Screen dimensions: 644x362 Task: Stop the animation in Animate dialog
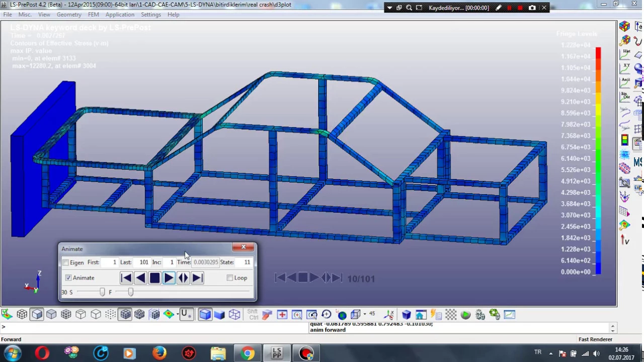(154, 278)
